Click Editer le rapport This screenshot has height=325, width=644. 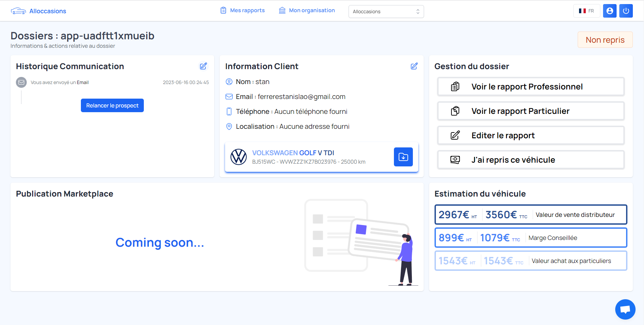click(530, 136)
